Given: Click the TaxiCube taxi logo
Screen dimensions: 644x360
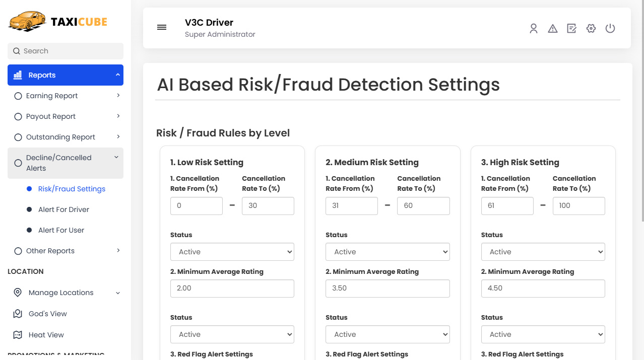Looking at the screenshot, I should pyautogui.click(x=26, y=21).
